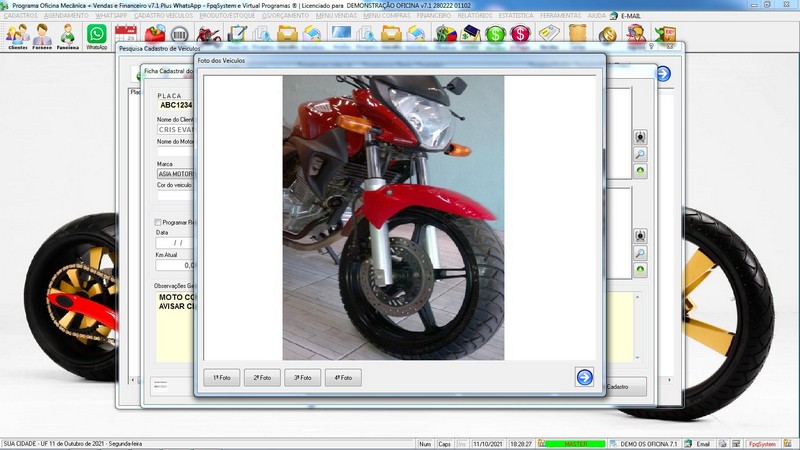Click the lower green circle icon on right panel
Viewport: 800px width, 450px height.
click(640, 269)
